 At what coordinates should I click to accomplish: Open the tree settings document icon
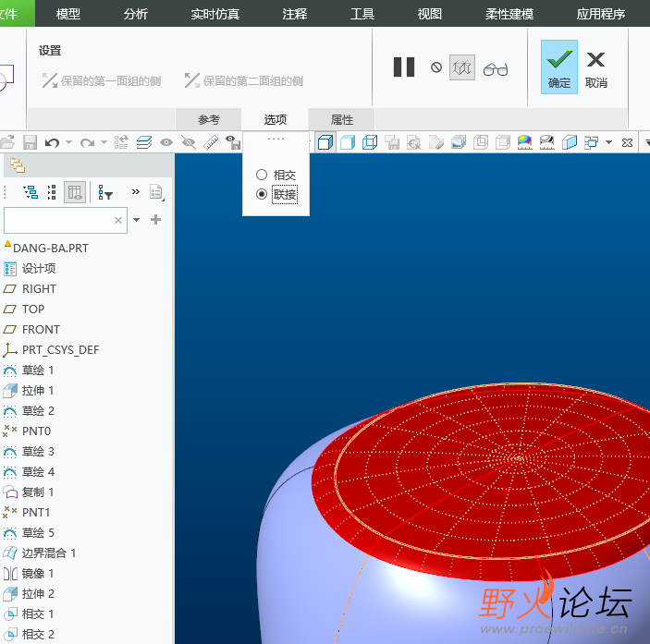[156, 192]
